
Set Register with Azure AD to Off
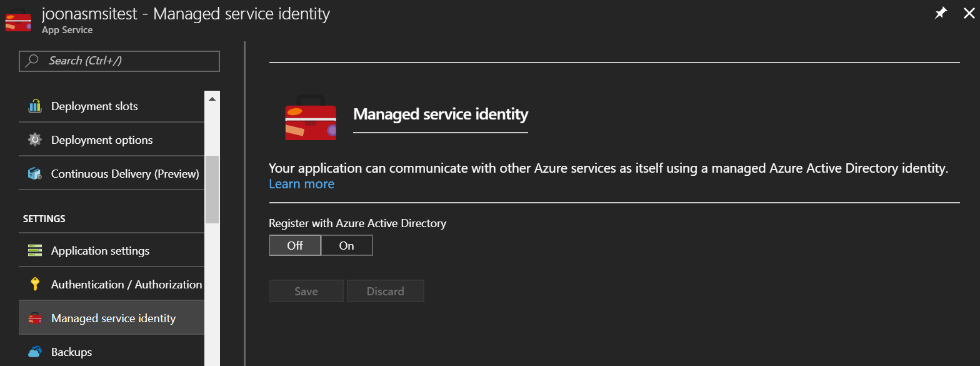(295, 246)
